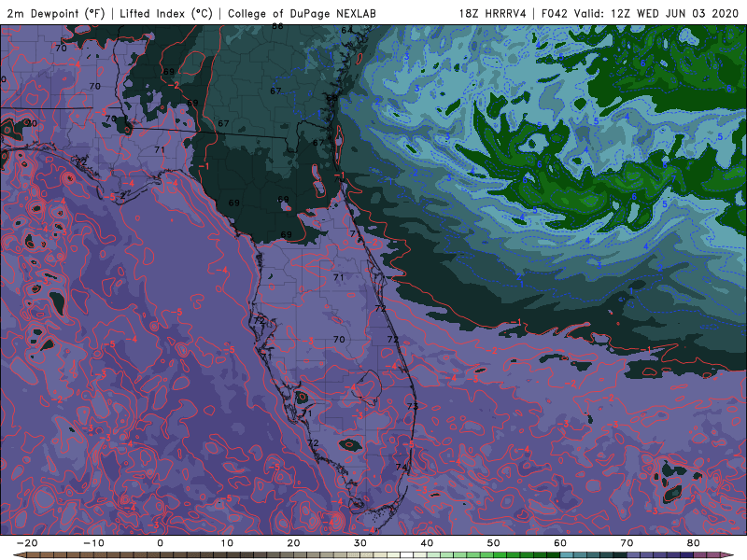Click the "F042" forecast hour text
This screenshot has width=747, height=560.
pos(555,13)
